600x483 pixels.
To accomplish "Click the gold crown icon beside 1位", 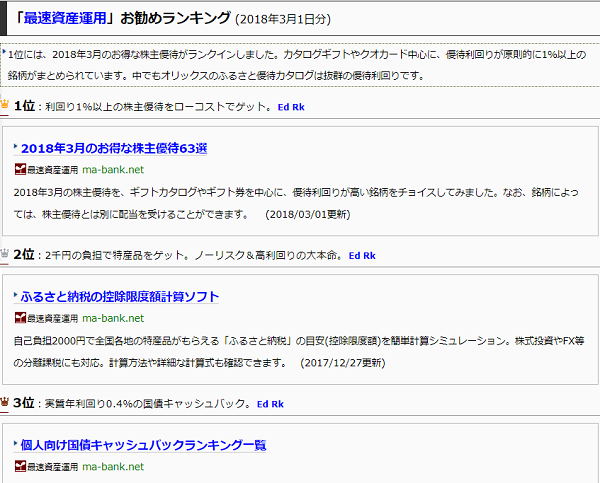I will pyautogui.click(x=5, y=104).
